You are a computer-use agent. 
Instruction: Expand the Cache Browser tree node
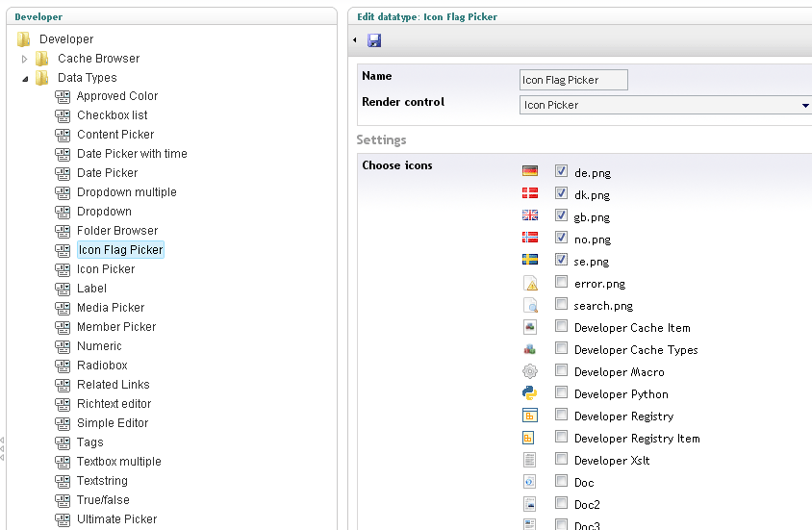[24, 59]
